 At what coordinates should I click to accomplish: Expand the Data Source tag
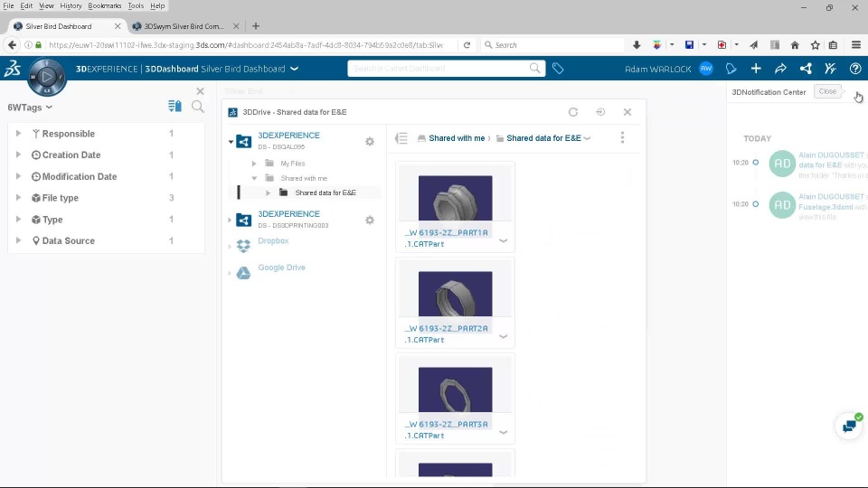[18, 240]
